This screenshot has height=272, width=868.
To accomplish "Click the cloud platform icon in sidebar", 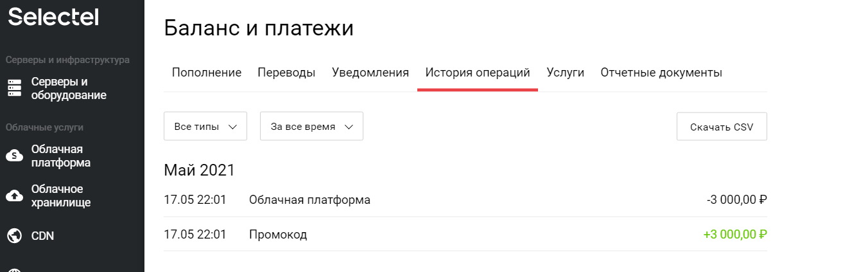I will [x=14, y=156].
